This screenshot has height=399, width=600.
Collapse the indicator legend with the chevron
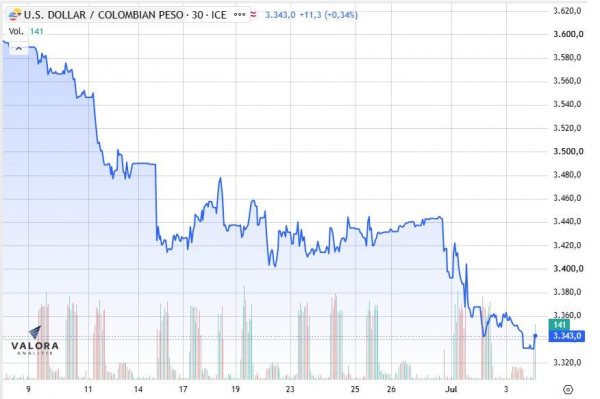point(19,49)
